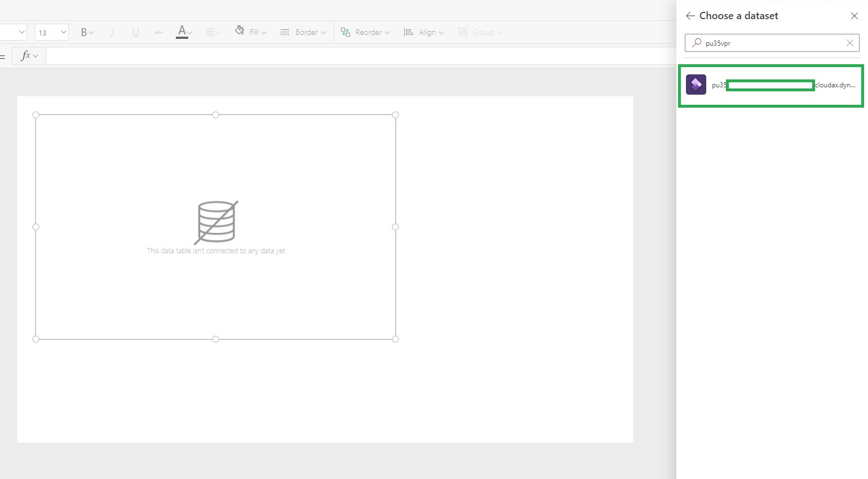This screenshot has height=479, width=868.
Task: Open the Fill color menu
Action: (250, 32)
